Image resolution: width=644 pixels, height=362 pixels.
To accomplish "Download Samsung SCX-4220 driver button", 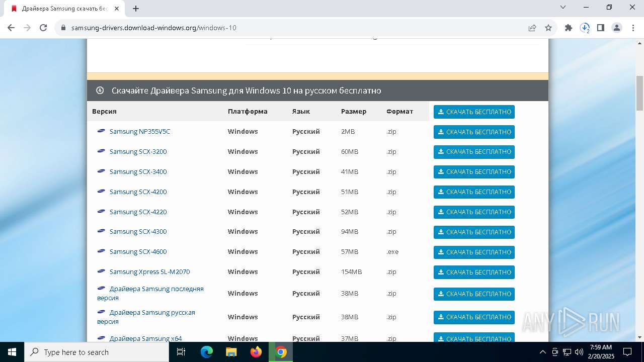I will (474, 212).
